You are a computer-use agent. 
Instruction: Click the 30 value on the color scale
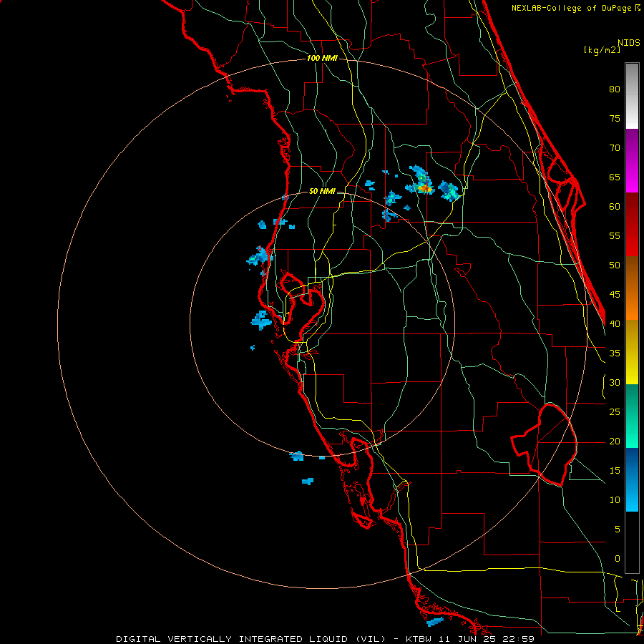(x=615, y=382)
